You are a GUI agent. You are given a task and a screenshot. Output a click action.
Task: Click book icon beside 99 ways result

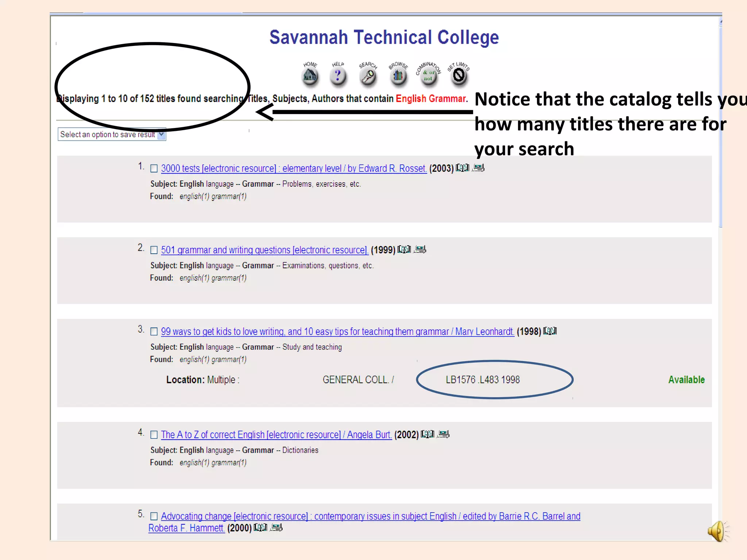(x=550, y=331)
